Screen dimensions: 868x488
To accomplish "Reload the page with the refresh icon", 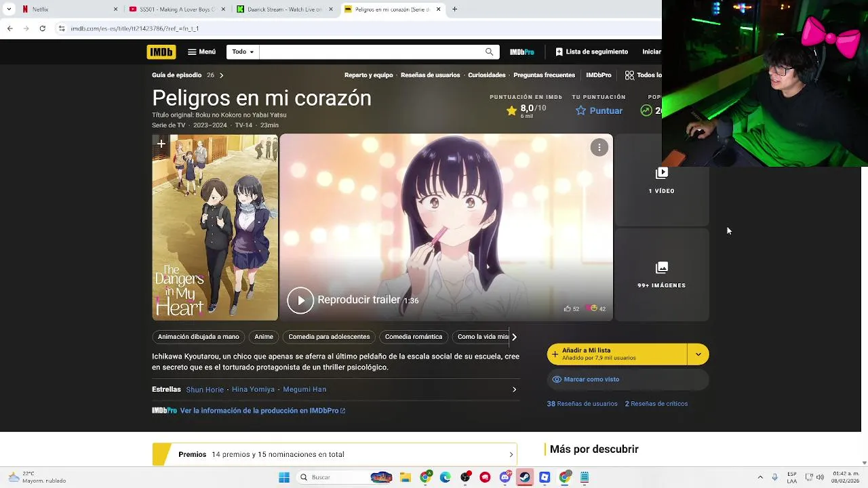I will (42, 28).
